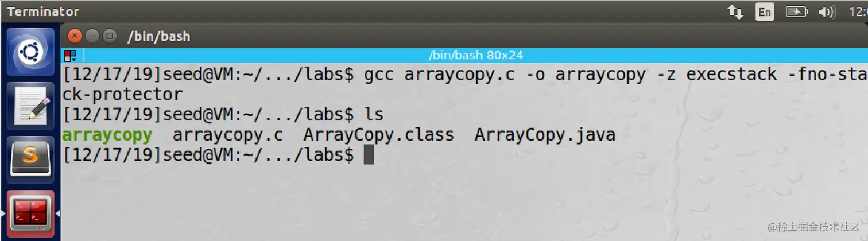Open the network connections indicator
Image resolution: width=868 pixels, height=241 pixels.
click(735, 11)
